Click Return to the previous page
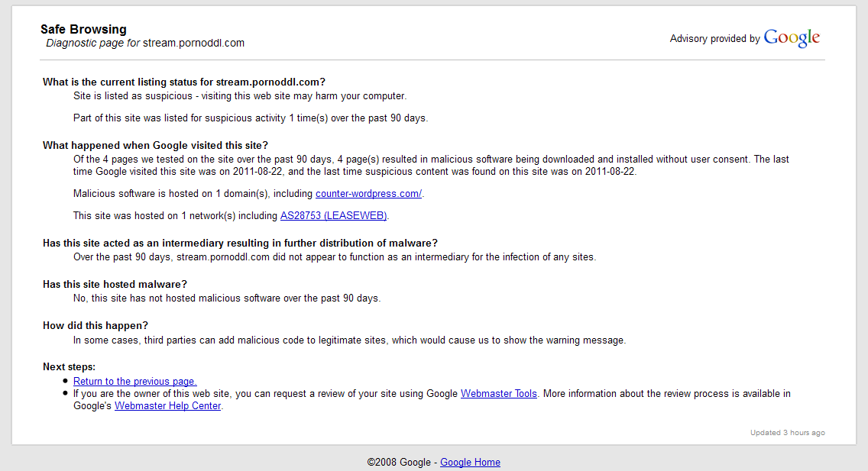The image size is (868, 471). (x=135, y=382)
